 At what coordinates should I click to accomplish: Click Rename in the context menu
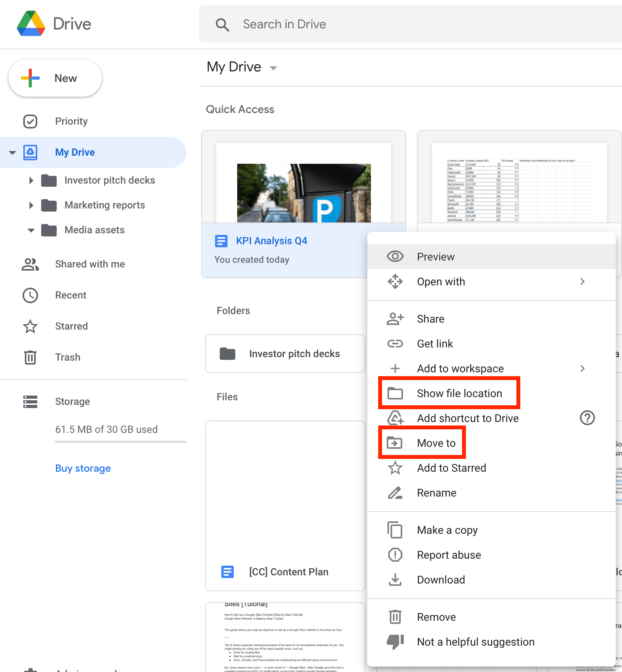436,493
